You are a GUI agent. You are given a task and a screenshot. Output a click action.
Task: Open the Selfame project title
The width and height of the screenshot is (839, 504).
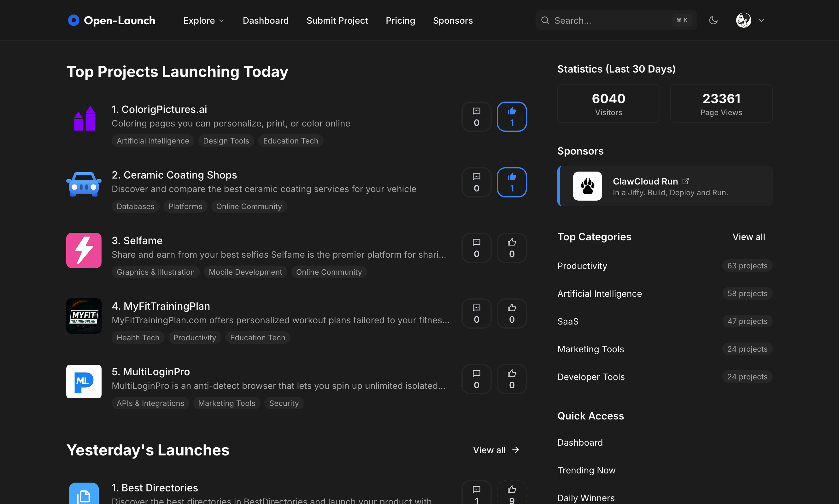tap(137, 240)
